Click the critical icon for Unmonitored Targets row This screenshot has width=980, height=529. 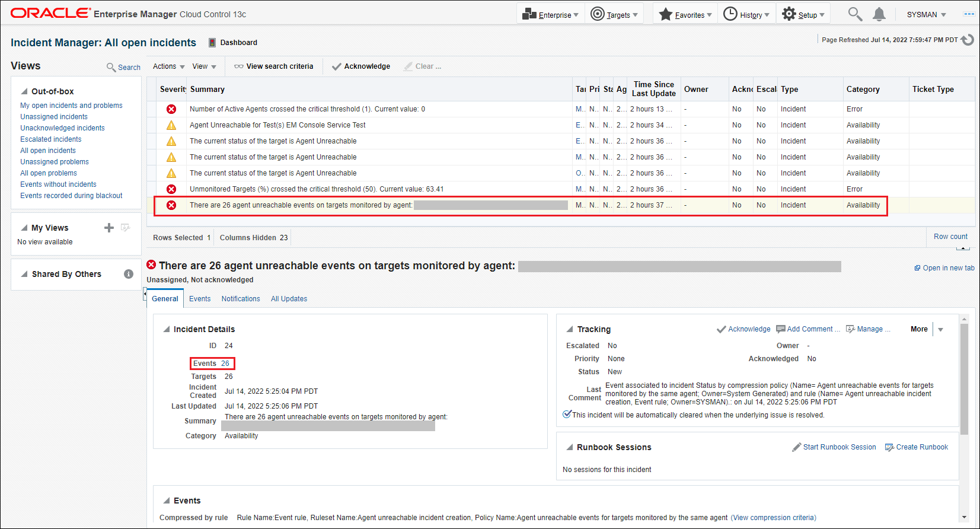[x=171, y=189]
